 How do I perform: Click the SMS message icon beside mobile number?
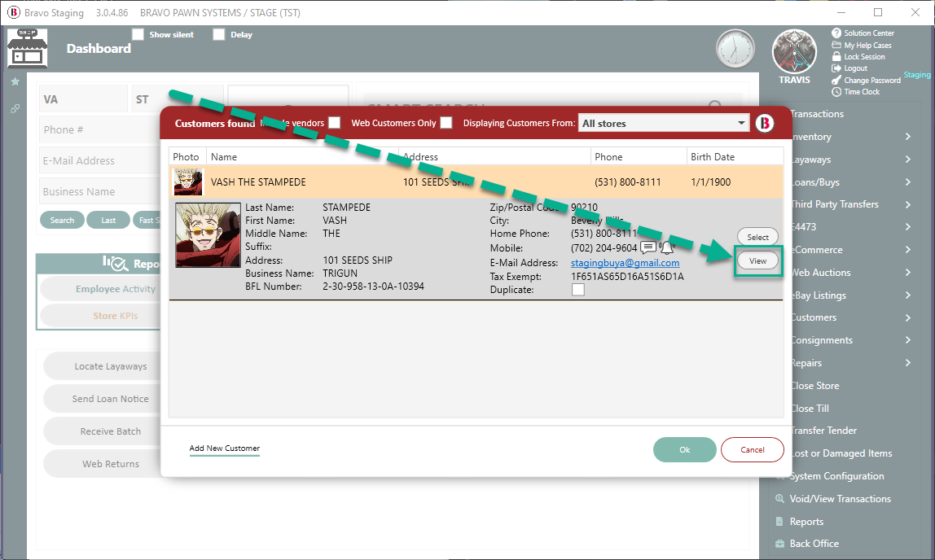(x=648, y=247)
